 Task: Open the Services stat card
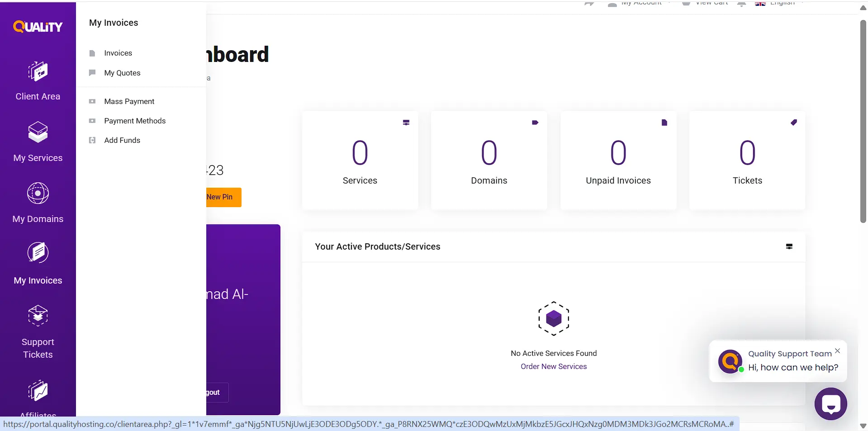click(x=360, y=160)
